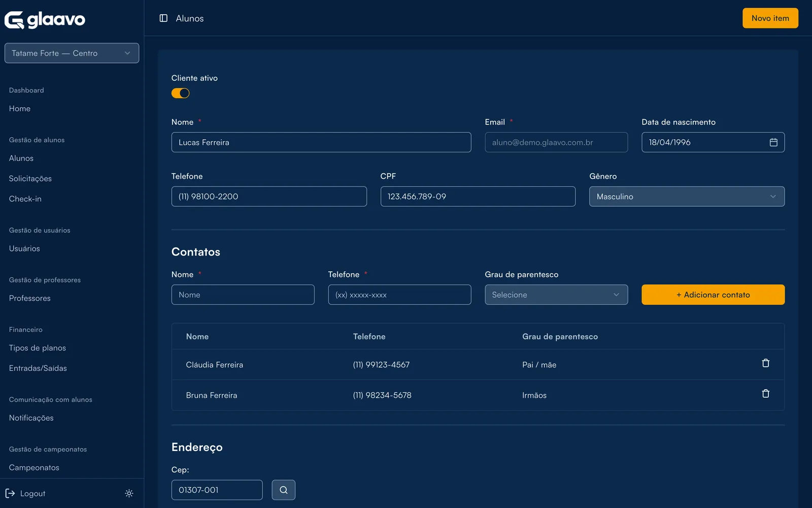Toggle the Cliente ativo switch

point(180,93)
